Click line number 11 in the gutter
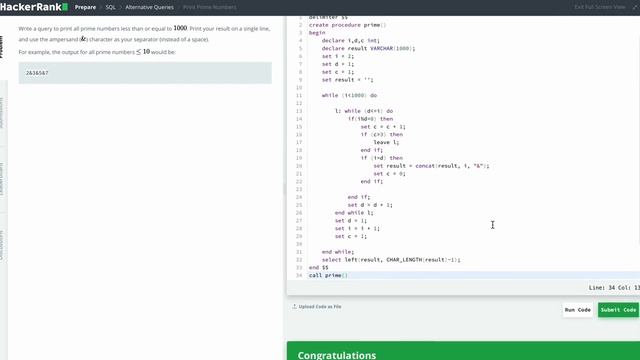640x360 pixels. point(299,95)
